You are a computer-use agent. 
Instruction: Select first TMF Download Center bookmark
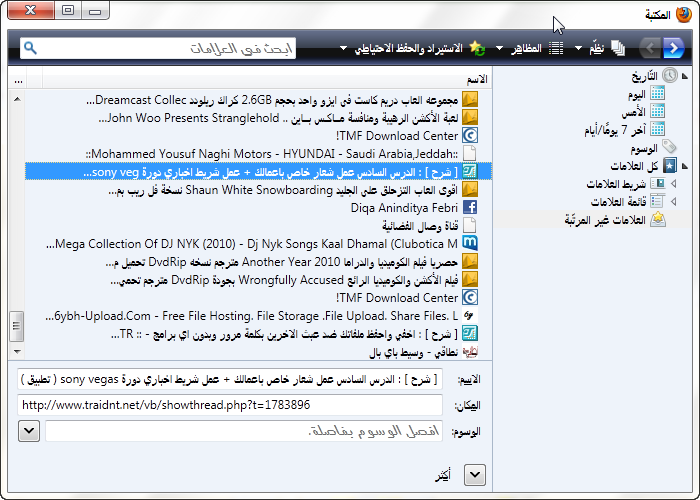pos(258,135)
